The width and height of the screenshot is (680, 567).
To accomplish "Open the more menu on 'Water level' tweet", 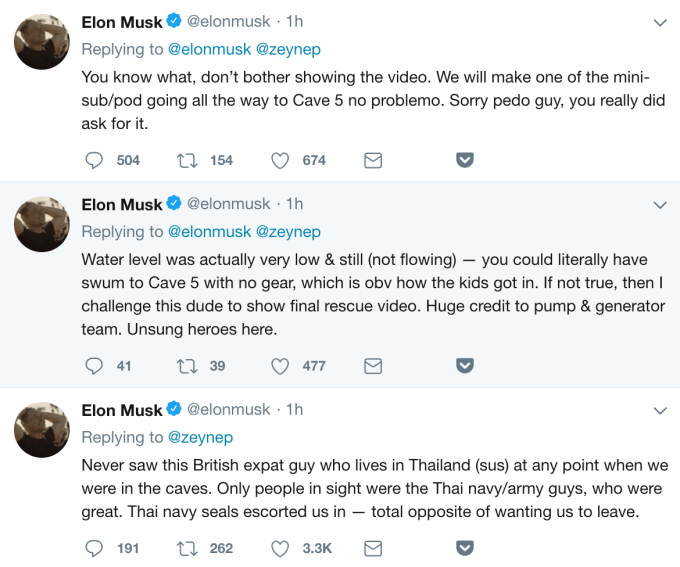I will click(x=659, y=205).
